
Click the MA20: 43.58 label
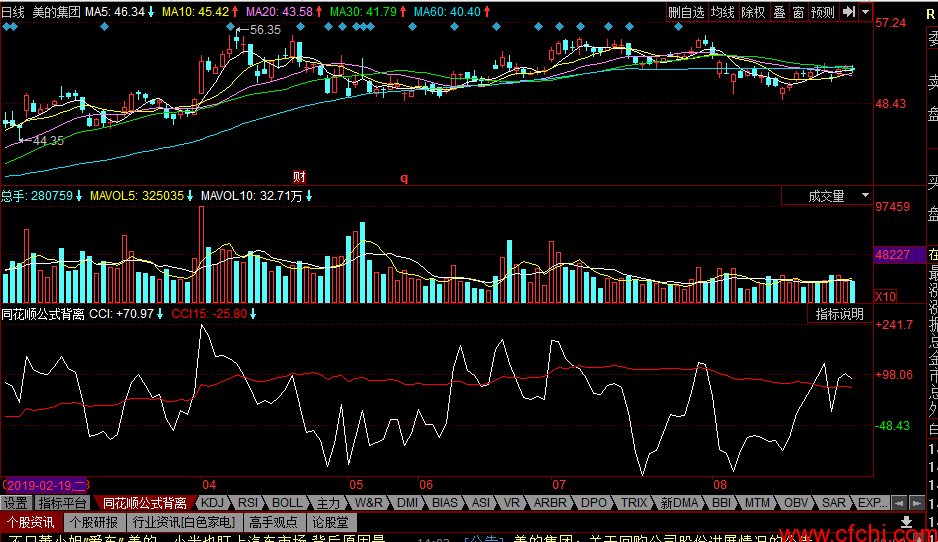point(279,12)
